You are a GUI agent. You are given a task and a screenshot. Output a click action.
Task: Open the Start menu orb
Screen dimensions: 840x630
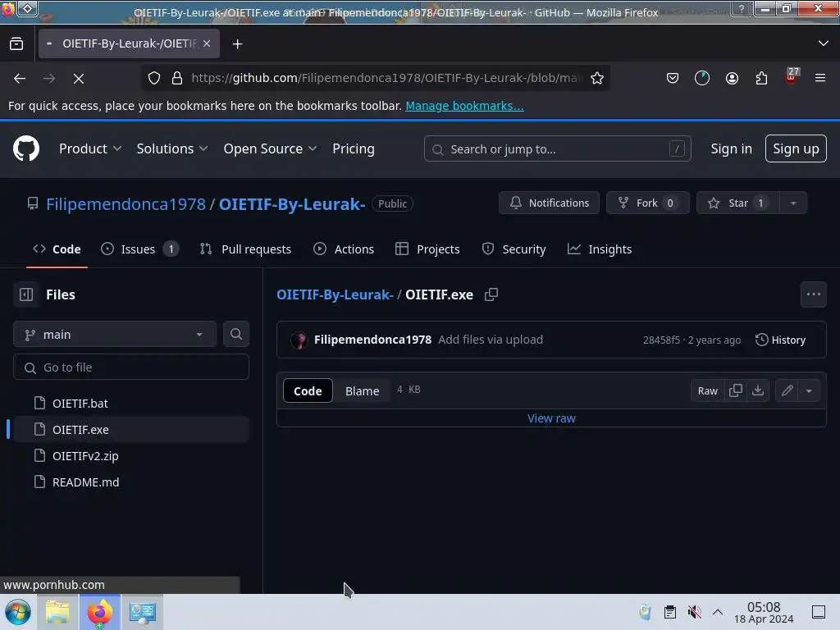click(x=18, y=612)
